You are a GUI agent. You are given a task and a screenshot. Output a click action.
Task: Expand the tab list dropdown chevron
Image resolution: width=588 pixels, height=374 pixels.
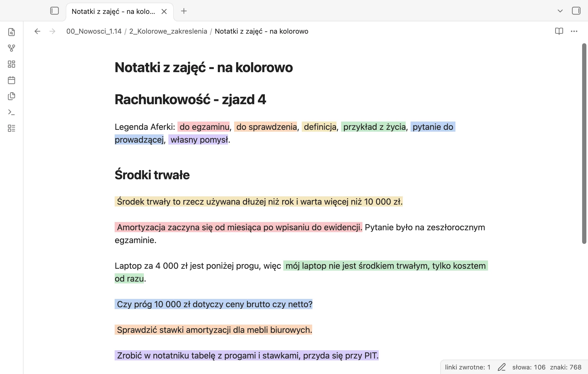pyautogui.click(x=560, y=11)
